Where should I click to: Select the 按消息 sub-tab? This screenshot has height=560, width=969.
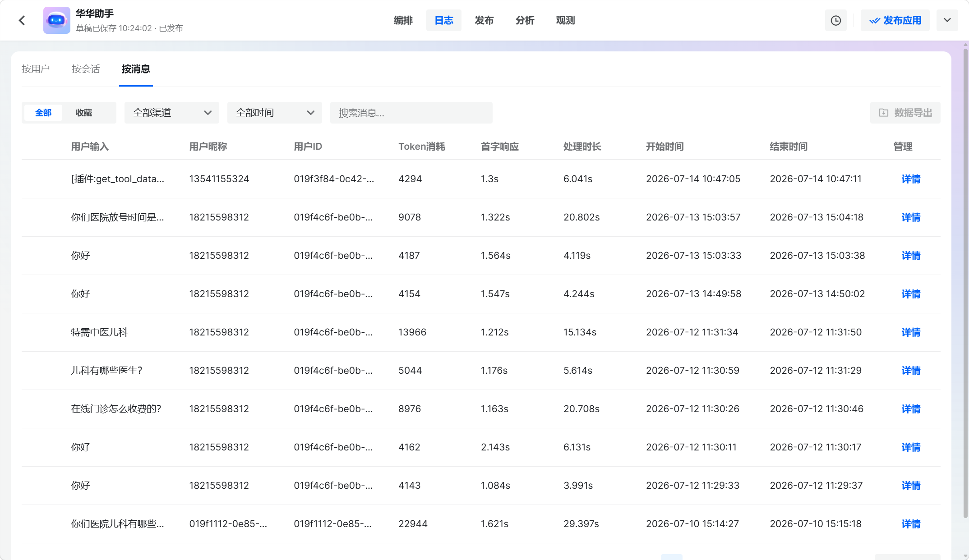pos(136,69)
